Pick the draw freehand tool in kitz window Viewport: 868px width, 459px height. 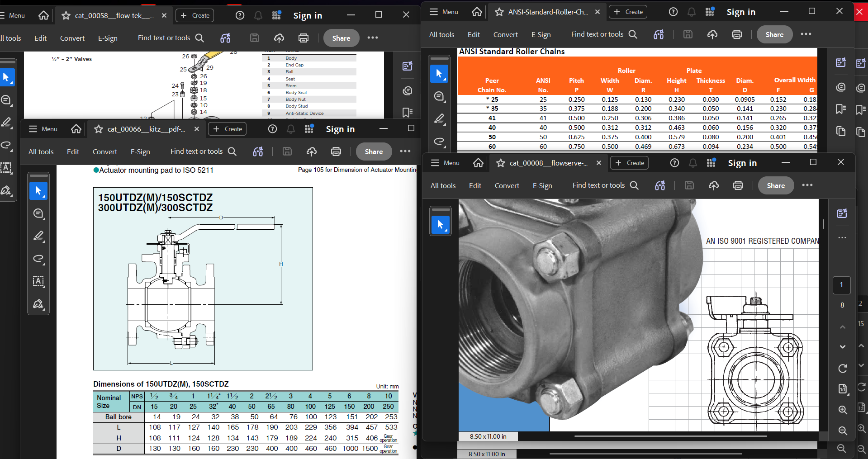38,259
